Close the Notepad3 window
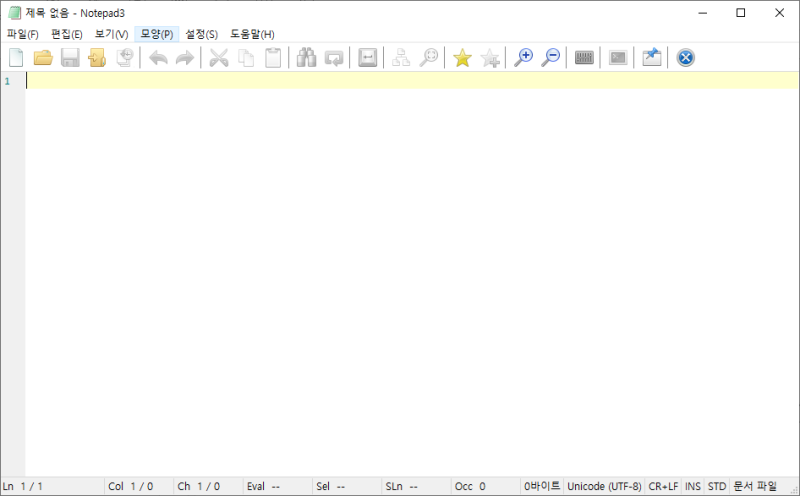The image size is (800, 496). 780,13
